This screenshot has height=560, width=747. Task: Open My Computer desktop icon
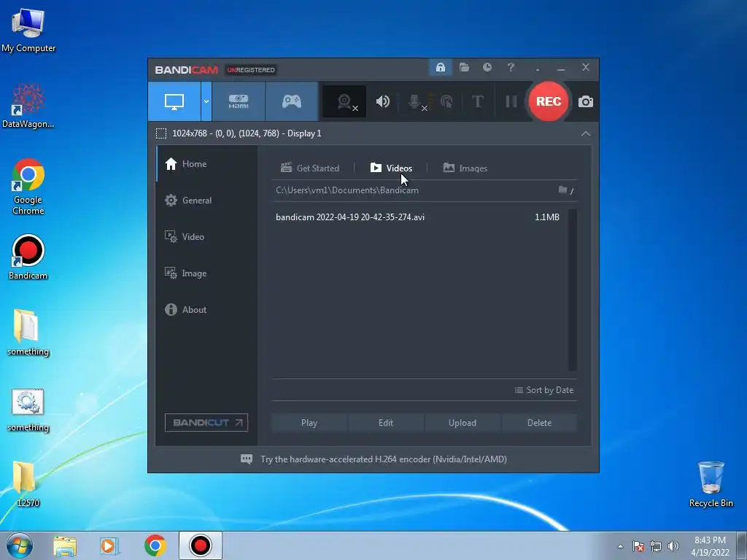(x=28, y=30)
